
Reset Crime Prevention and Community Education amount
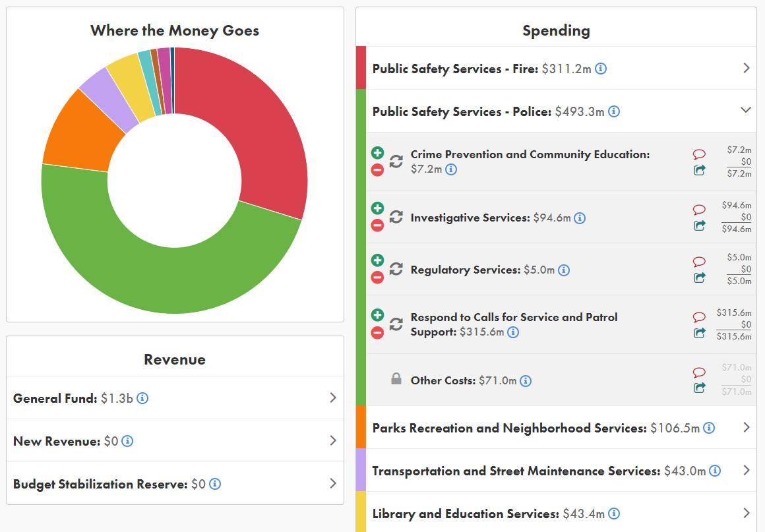click(x=396, y=162)
